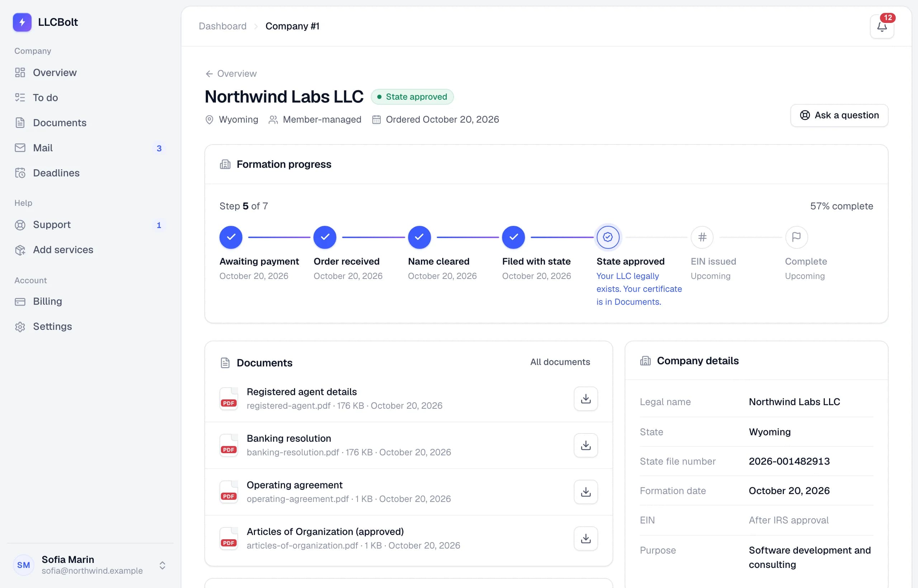This screenshot has width=918, height=588.
Task: Go back via the Overview arrow link
Action: [231, 74]
